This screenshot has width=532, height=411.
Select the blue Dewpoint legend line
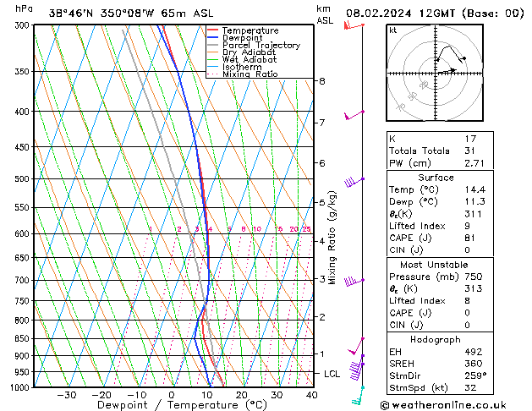(213, 38)
